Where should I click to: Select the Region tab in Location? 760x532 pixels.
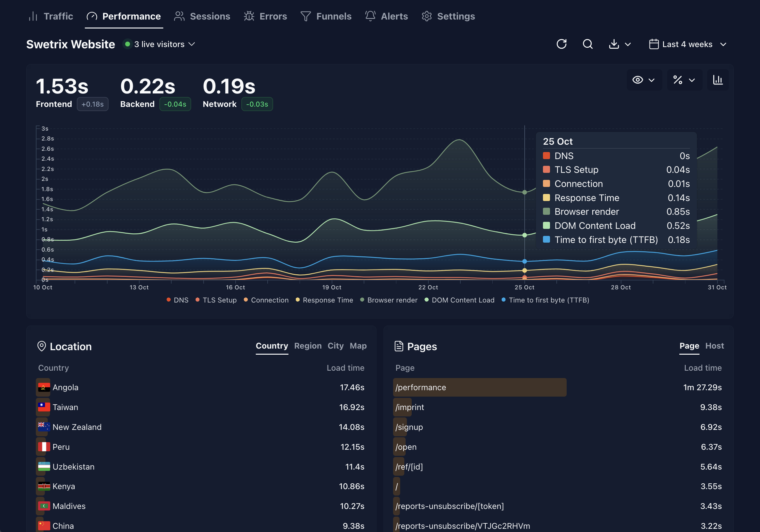pyautogui.click(x=308, y=346)
